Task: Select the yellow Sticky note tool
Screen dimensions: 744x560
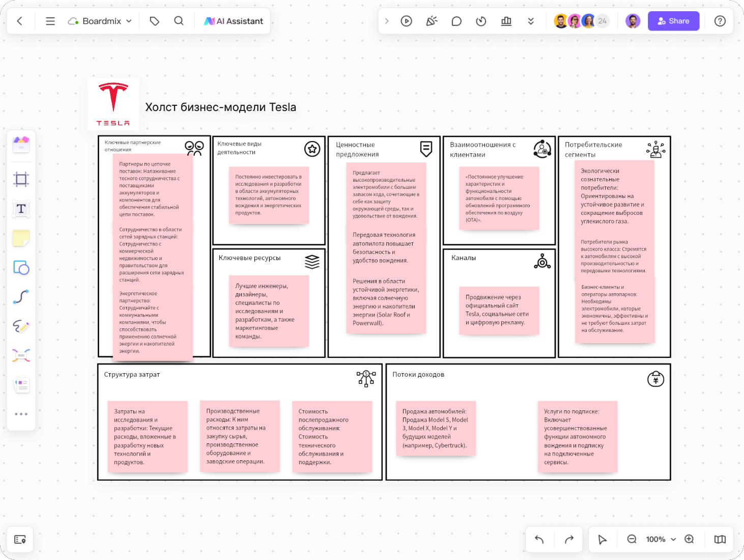Action: tap(21, 238)
